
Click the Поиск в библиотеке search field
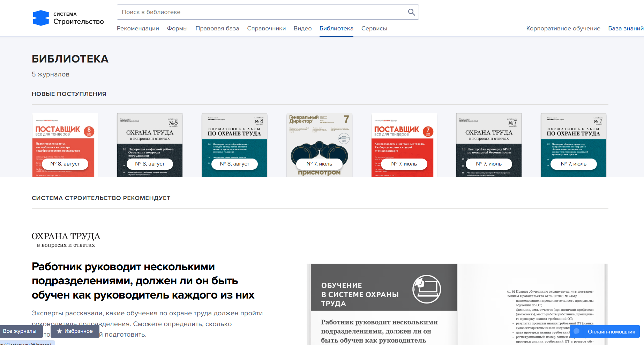(x=262, y=12)
